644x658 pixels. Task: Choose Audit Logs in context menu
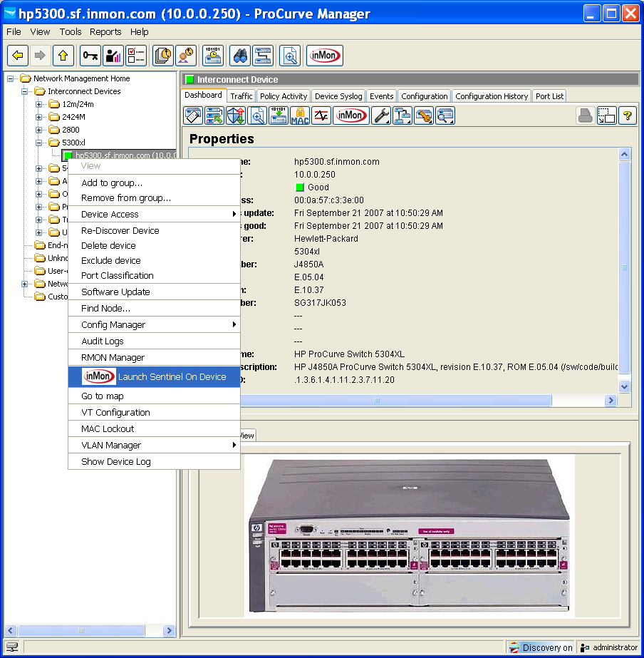[x=154, y=341]
